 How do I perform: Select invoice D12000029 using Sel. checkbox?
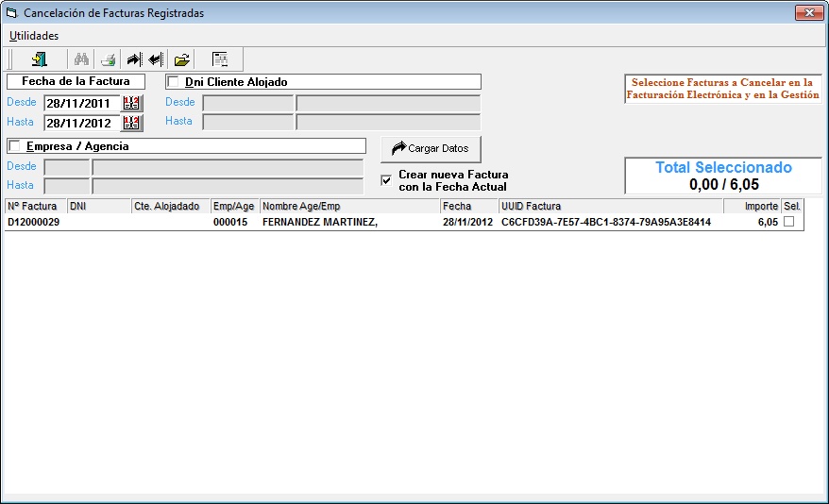[788, 222]
